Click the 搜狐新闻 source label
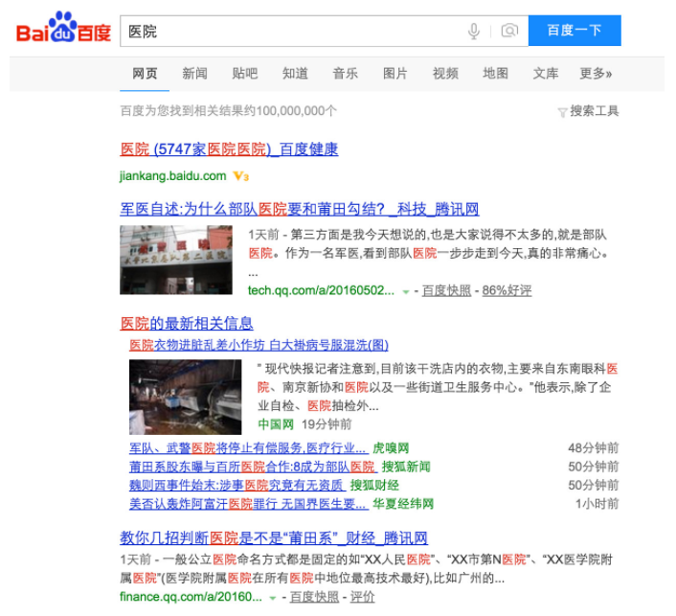This screenshot has width=676, height=616. click(406, 467)
